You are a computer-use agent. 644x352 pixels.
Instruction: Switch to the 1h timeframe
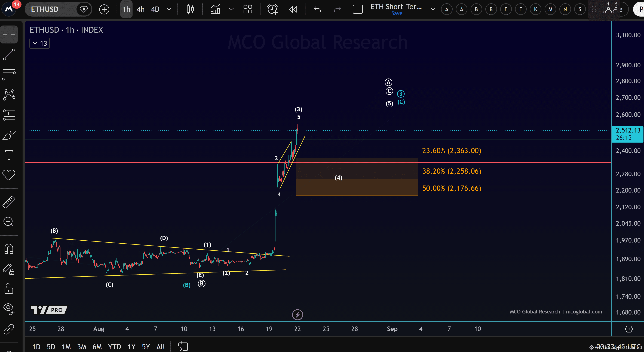pos(127,10)
